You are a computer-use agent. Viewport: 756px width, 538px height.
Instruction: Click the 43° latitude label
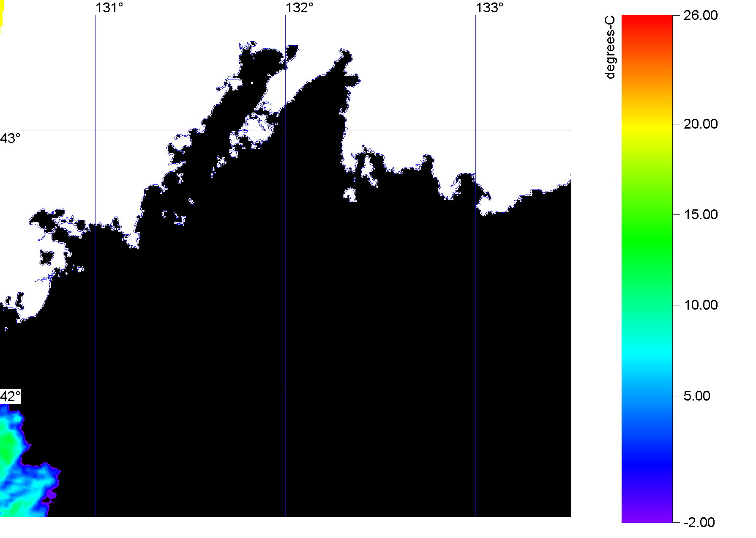(x=10, y=138)
